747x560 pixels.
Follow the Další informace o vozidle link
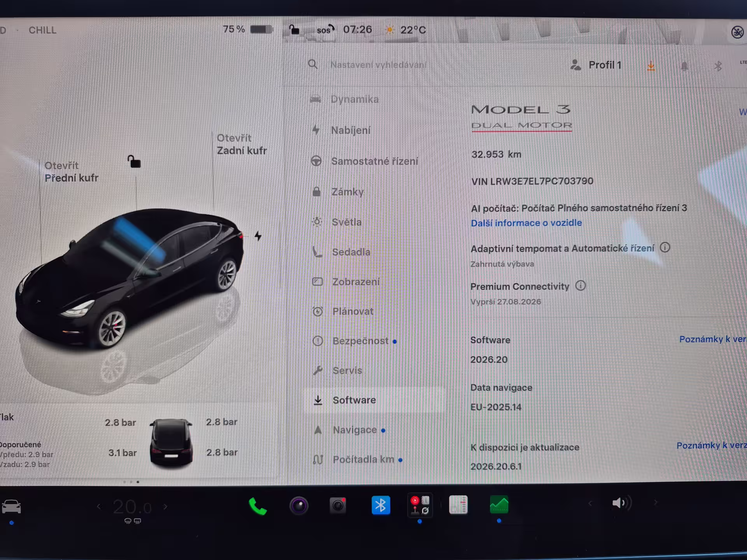coord(526,223)
